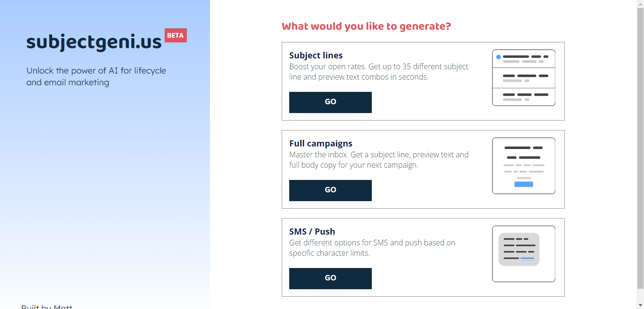Click the blue button graphic in campaign illustration

click(524, 184)
